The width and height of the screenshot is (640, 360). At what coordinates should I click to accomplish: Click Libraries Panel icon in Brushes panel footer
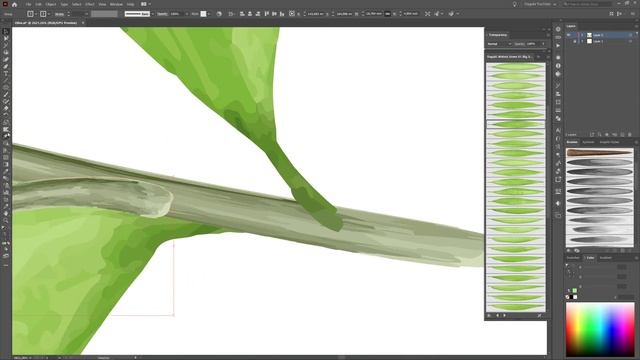pos(577,251)
